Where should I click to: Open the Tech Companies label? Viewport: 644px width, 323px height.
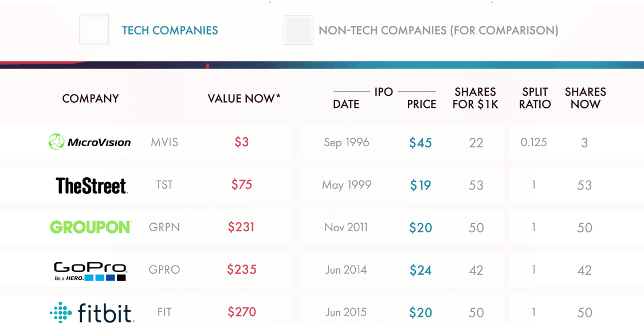coord(170,30)
